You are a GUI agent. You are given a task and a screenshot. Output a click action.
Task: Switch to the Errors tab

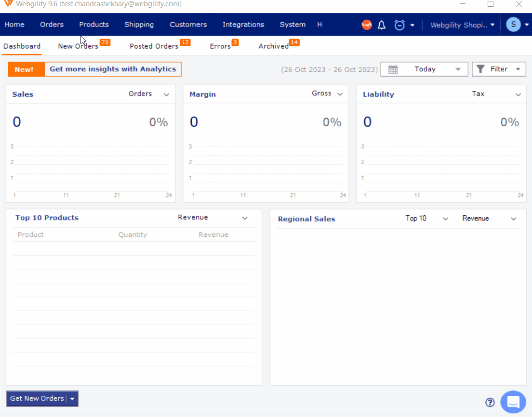click(x=220, y=46)
